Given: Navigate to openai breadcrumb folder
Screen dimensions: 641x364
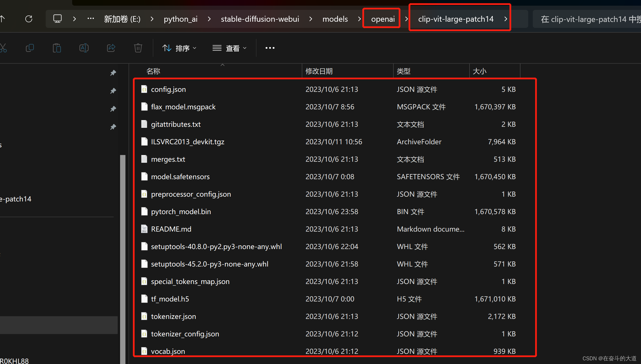Looking at the screenshot, I should 383,19.
